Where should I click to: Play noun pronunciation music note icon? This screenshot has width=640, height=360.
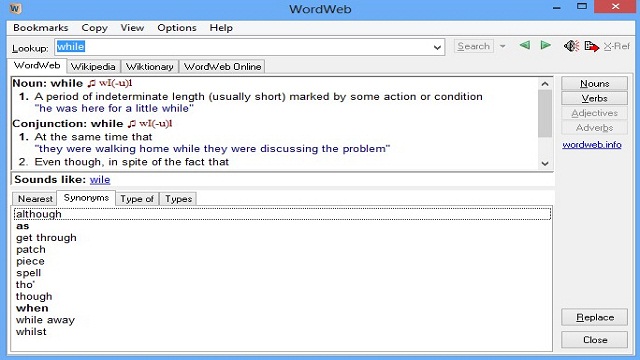click(x=91, y=83)
